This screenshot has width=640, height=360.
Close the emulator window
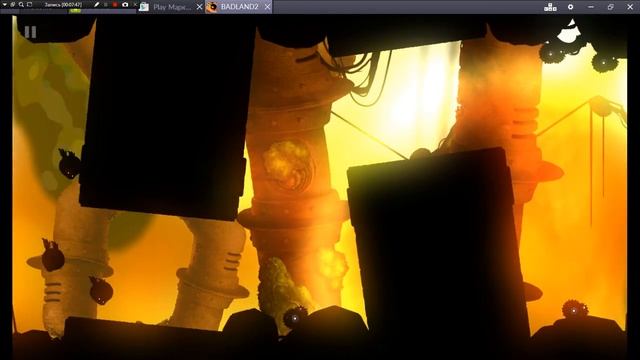(630, 7)
